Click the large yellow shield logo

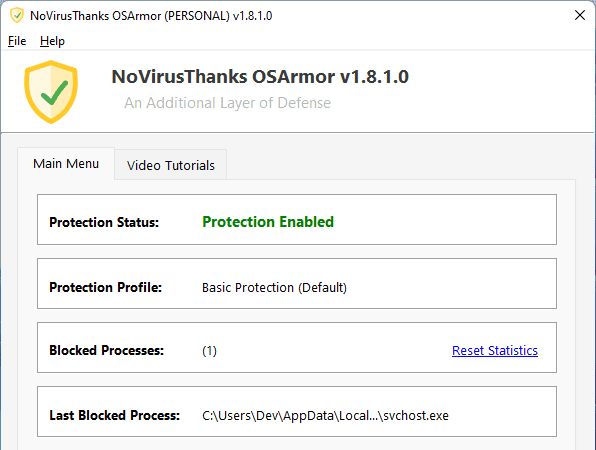click(51, 92)
